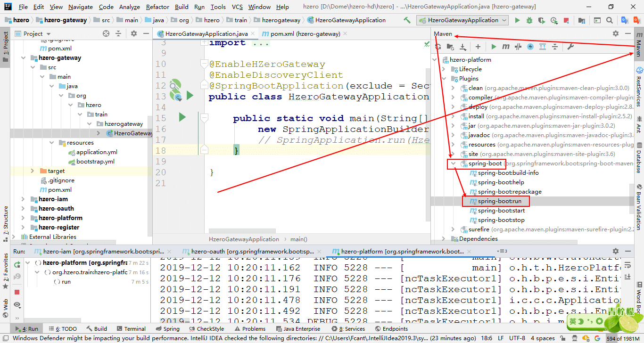Collapse all nodes in Maven toolbar
Image resolution: width=644 pixels, height=343 pixels.
tap(555, 47)
